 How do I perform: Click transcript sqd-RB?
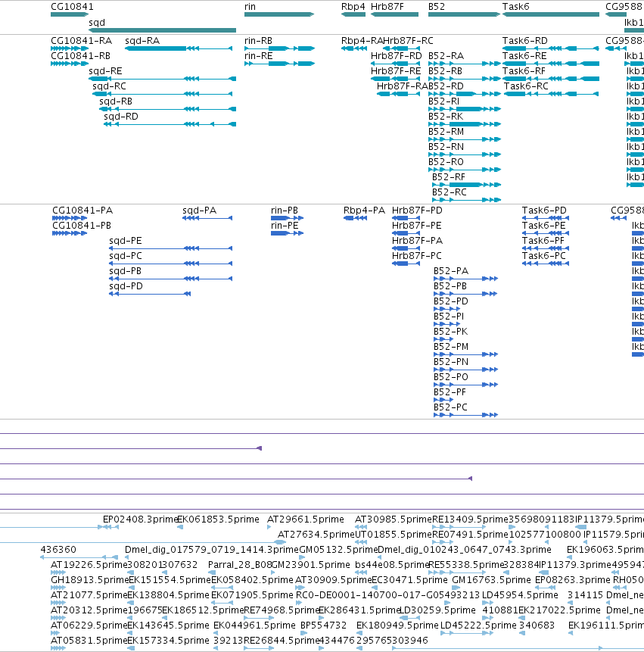click(167, 109)
